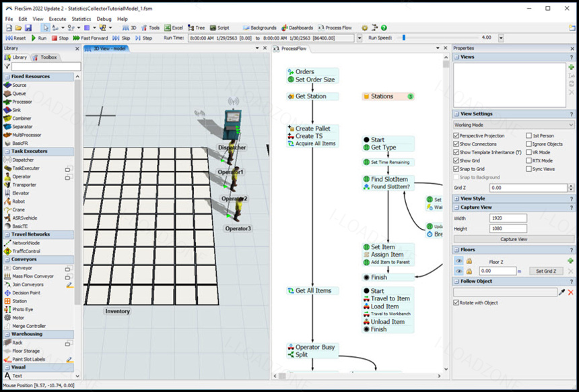This screenshot has height=392, width=579.
Task: Start the model with Run
Action: click(39, 38)
